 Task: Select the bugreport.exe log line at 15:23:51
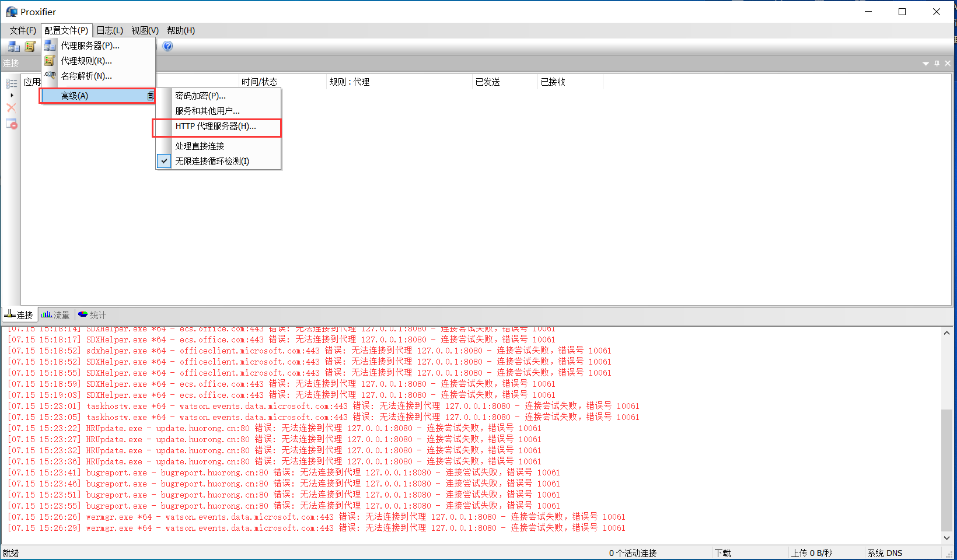[x=284, y=495]
